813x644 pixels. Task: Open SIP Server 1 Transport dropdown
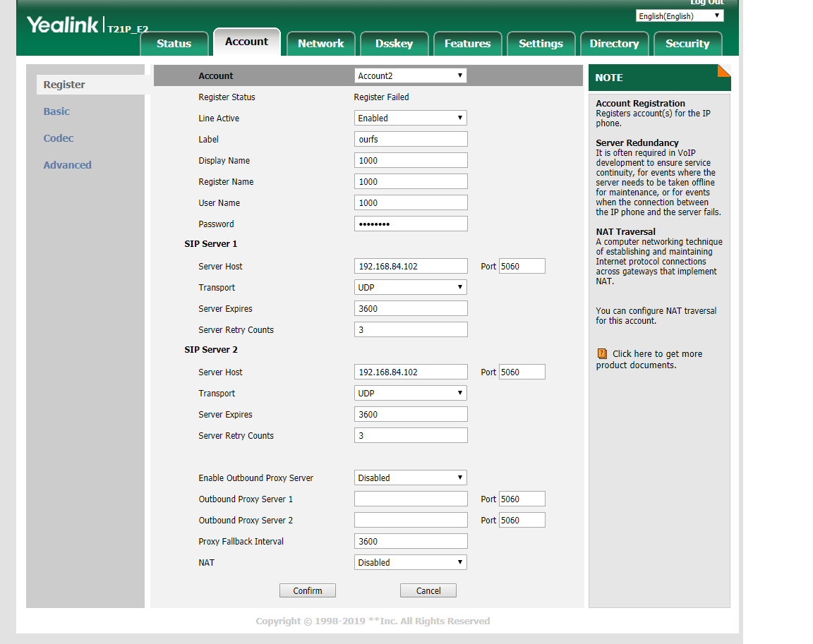(410, 287)
